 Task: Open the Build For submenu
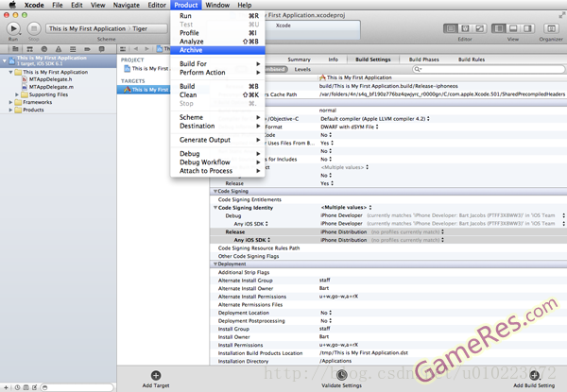point(217,64)
